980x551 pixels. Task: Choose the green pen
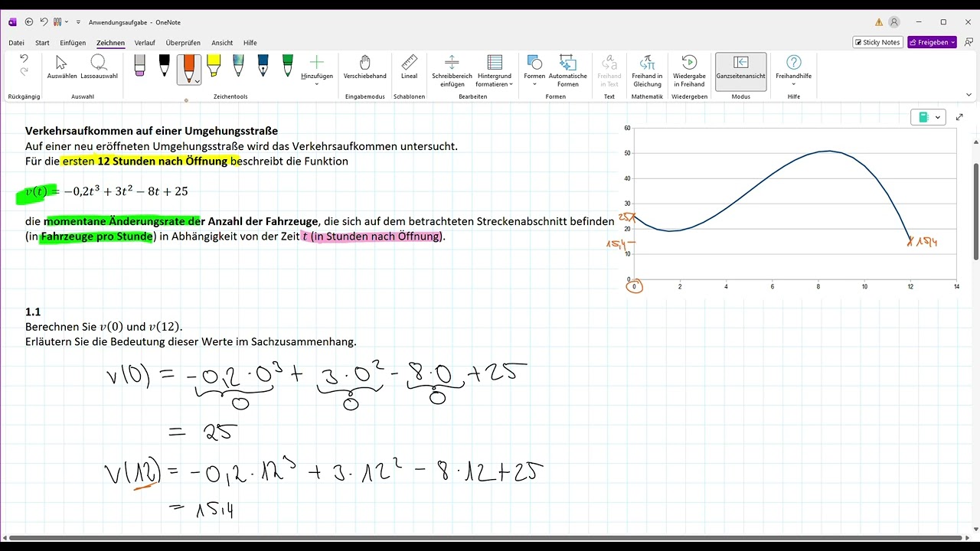287,66
